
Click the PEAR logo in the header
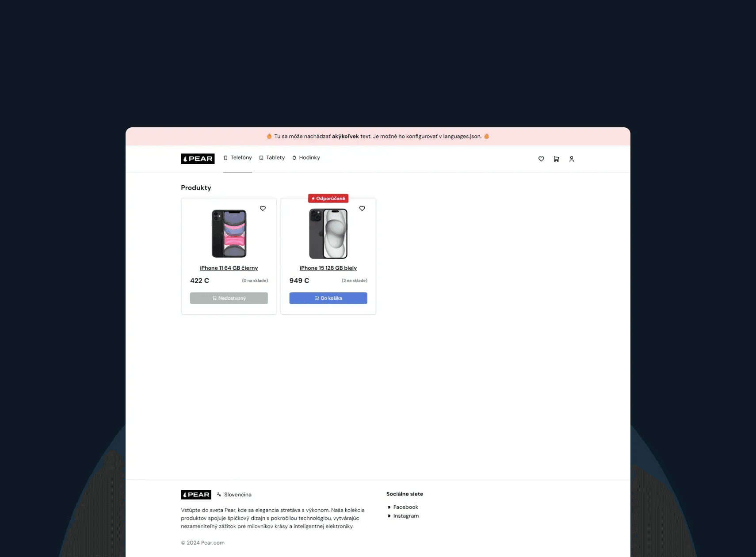198,159
